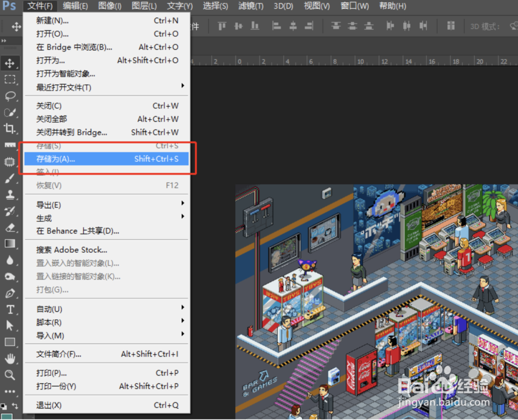Open the 图像(I) menu
This screenshot has height=420, width=518.
click(110, 6)
